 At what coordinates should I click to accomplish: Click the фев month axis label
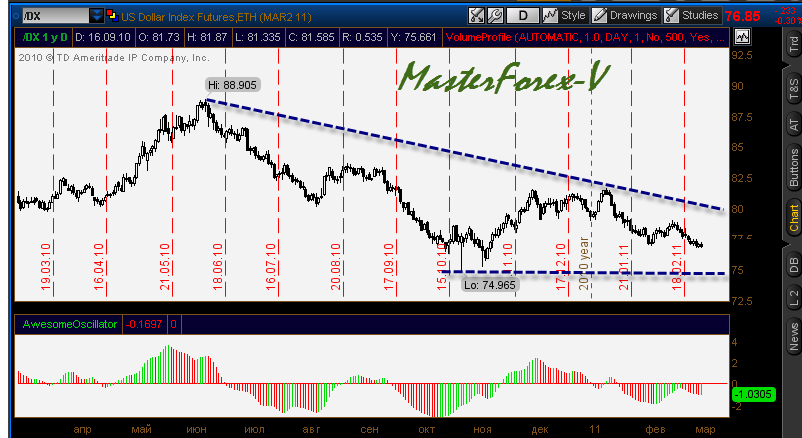pyautogui.click(x=655, y=429)
